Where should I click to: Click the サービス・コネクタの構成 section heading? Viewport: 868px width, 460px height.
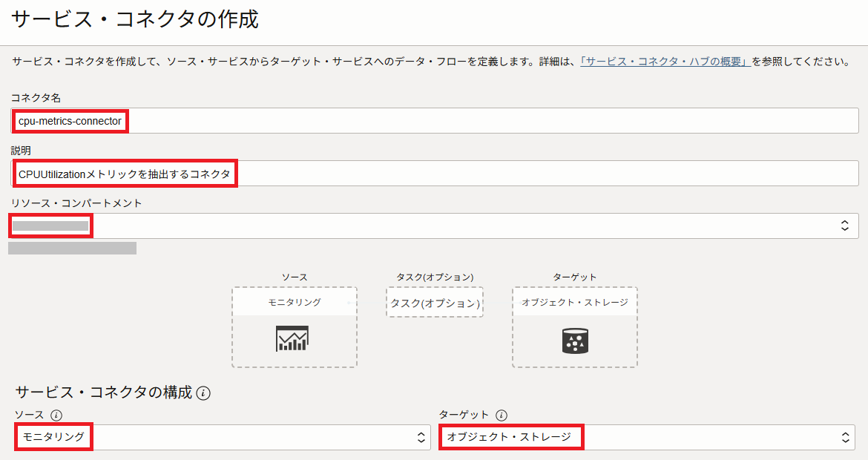tap(103, 392)
